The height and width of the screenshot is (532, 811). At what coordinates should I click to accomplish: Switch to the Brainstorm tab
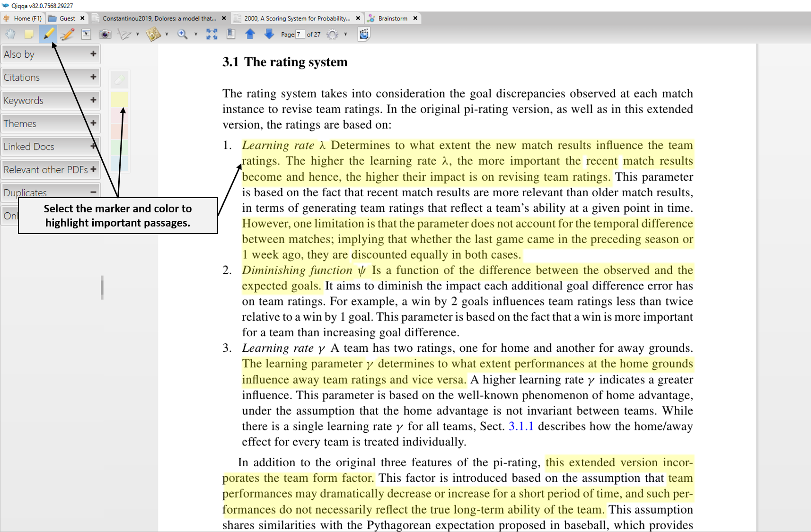393,18
